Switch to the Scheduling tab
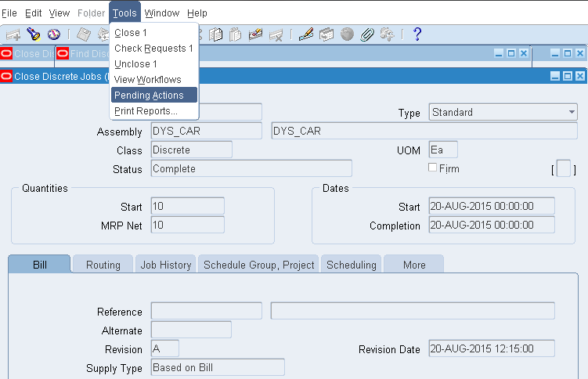 coord(352,265)
